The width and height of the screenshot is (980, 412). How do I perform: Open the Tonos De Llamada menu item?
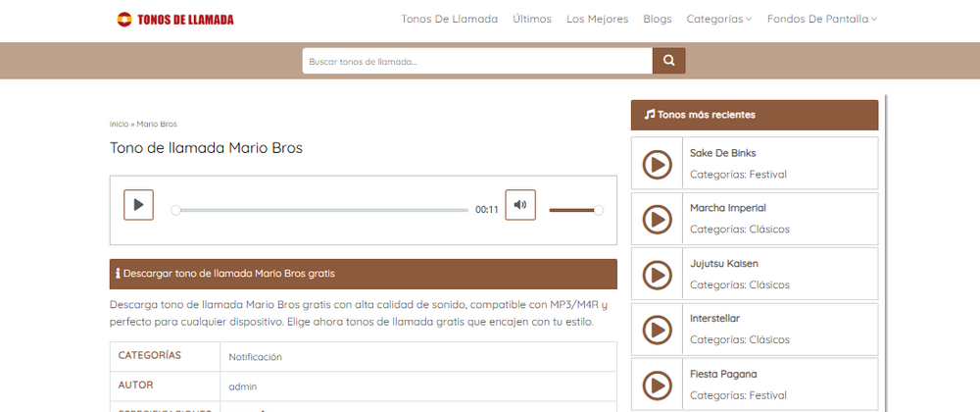point(450,19)
